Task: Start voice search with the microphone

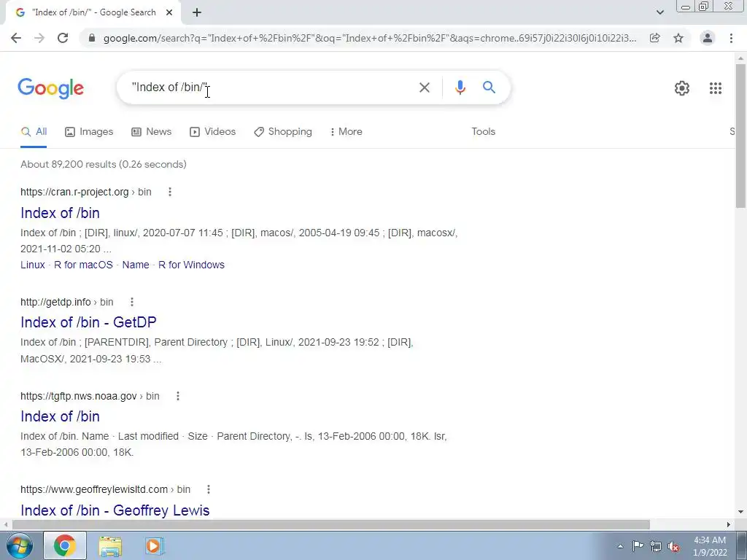Action: click(x=460, y=87)
